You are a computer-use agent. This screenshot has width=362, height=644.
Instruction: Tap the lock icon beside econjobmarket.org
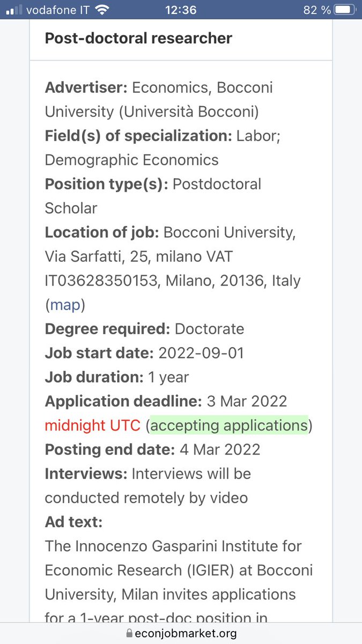click(x=129, y=633)
